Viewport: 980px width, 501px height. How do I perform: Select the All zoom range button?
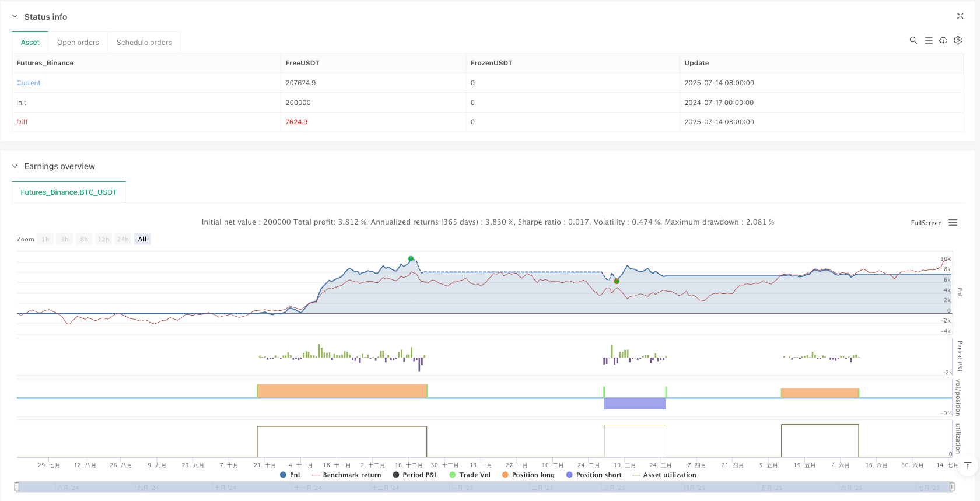pyautogui.click(x=142, y=239)
